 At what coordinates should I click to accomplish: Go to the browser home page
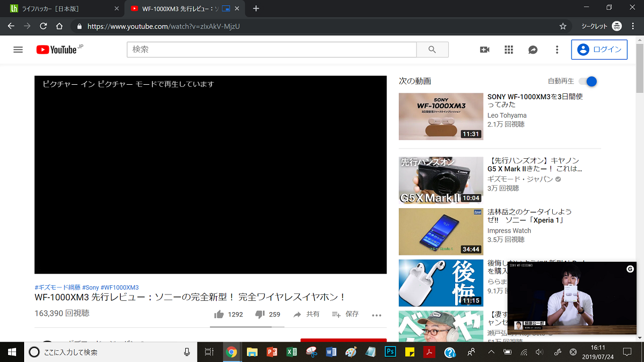(x=59, y=26)
